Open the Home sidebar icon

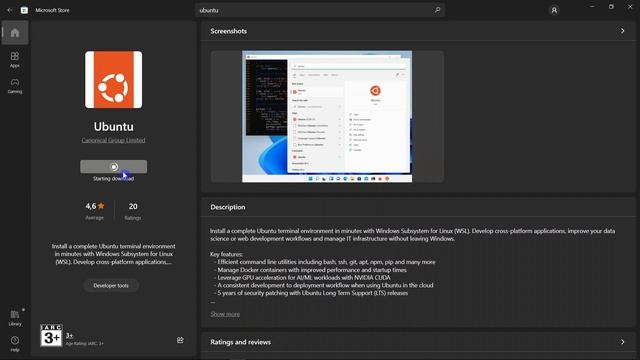15,33
